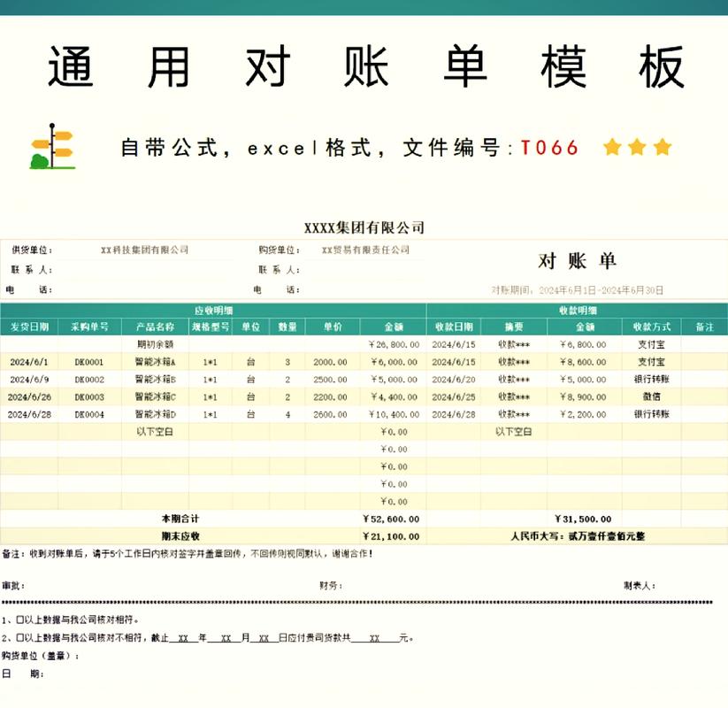
Task: Click the product cell 智能冰箱C
Action: click(155, 397)
